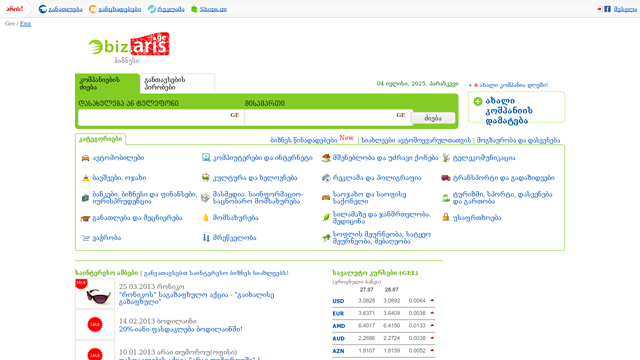The width and height of the screenshot is (640, 360).
Task: Click the culture icon beside კულტურა და ხელოვნება
Action: 206,178
